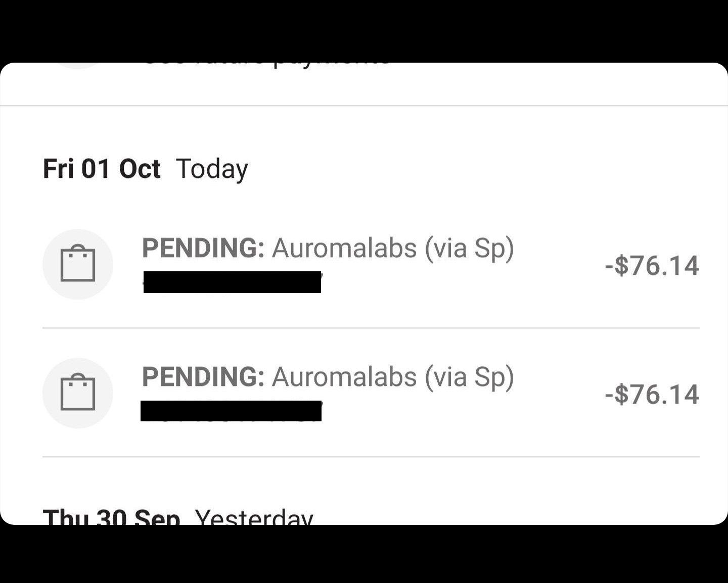Viewport: 728px width, 583px height.
Task: Tap the second pending transaction's shopping bag icon
Action: [x=77, y=393]
